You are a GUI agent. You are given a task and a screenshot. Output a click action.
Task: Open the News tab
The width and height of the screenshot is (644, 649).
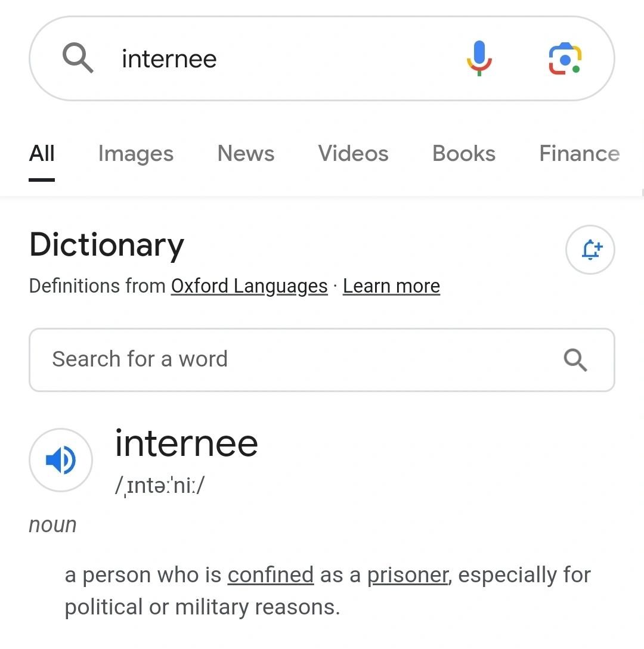(x=246, y=154)
